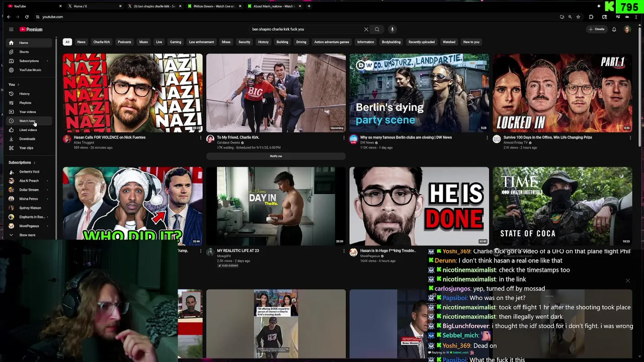Open Your videos in the sidebar
Screen dimensions: 644x362
pos(28,112)
